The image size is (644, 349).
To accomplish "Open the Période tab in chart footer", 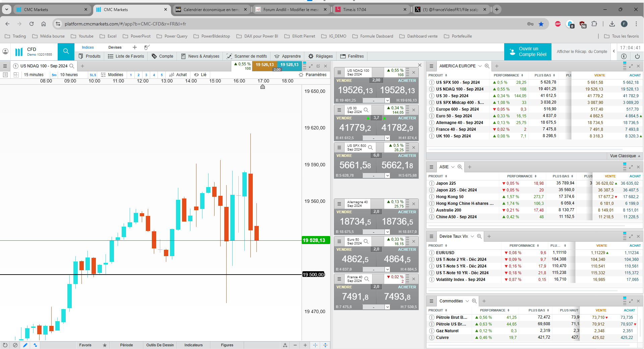I will pyautogui.click(x=126, y=345).
